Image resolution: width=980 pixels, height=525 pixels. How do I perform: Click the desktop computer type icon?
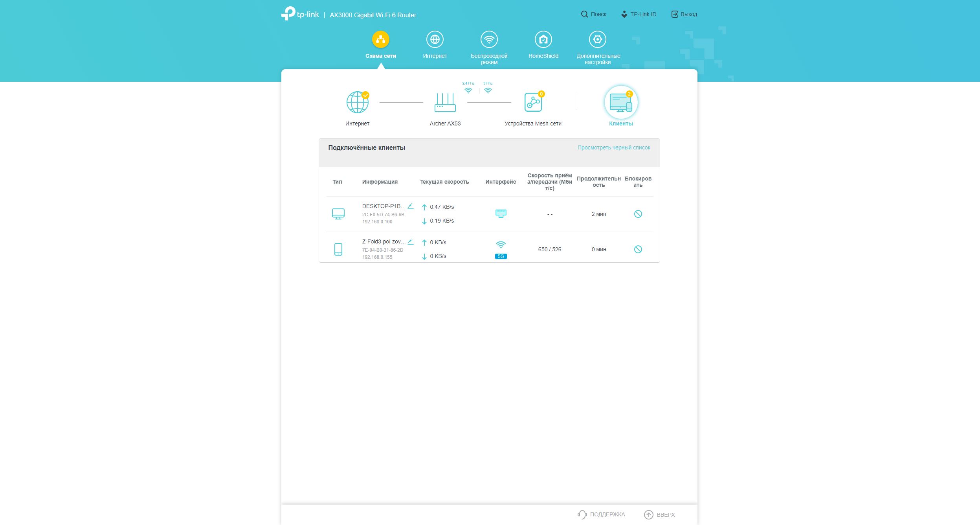(x=338, y=214)
